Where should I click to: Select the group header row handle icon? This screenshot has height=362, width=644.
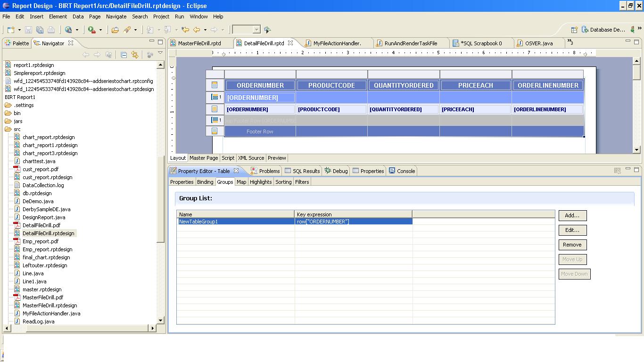[x=215, y=97]
